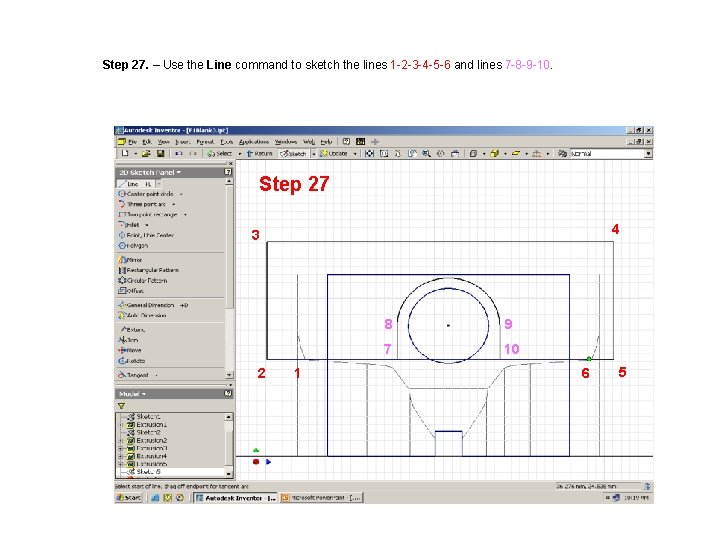Open the Edit menu
This screenshot has height=540, width=720.
pos(147,142)
